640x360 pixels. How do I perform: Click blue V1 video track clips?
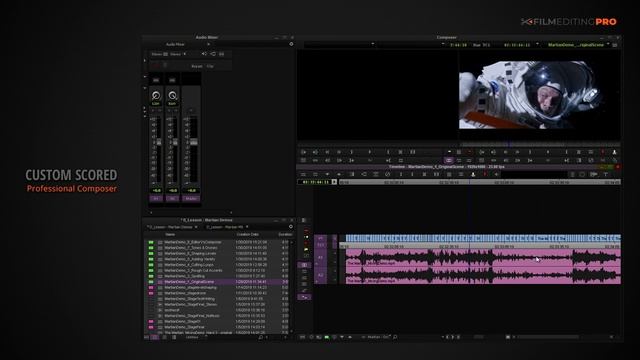pos(483,238)
